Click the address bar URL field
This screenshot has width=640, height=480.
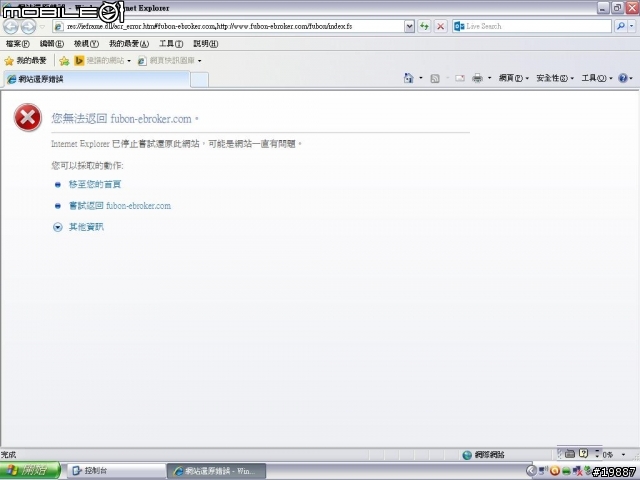coord(229,27)
